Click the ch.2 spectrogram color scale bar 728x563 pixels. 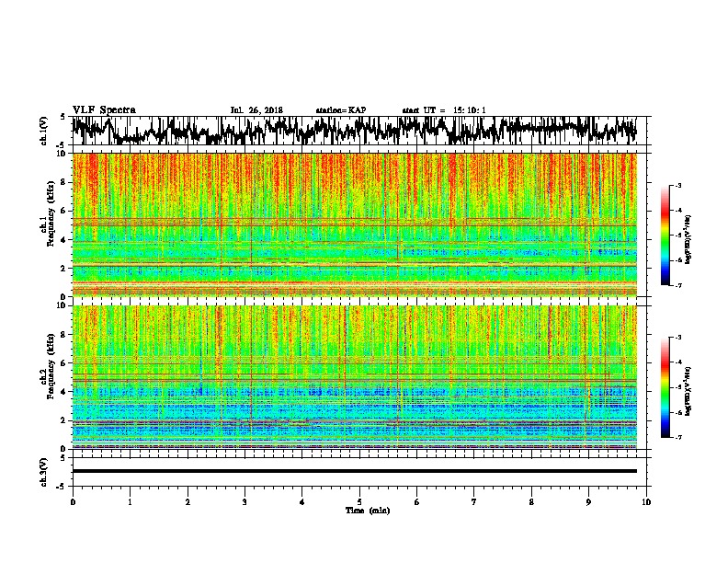(665, 387)
